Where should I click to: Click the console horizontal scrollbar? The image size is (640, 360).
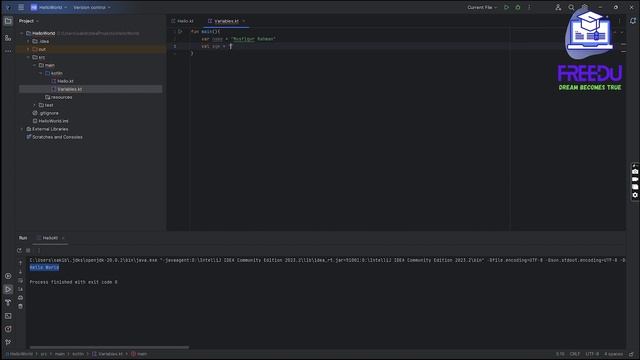109,347
